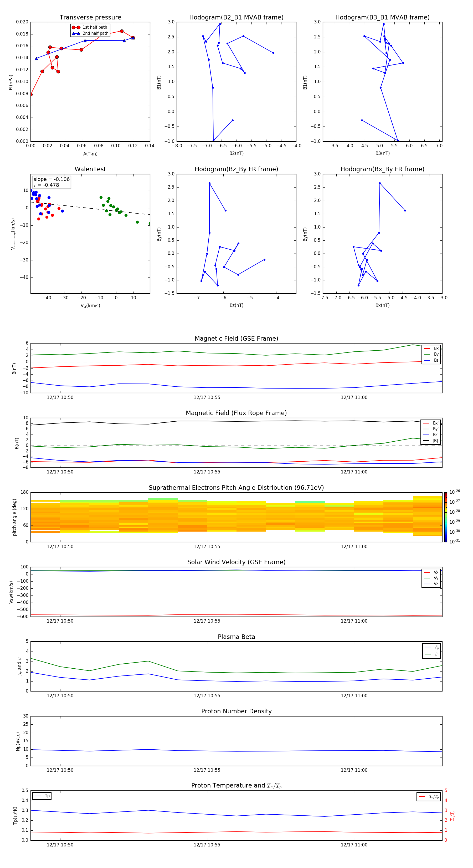Screen dimensions: 473x868
Task: Select the green β legend entry
Action: pos(431,654)
